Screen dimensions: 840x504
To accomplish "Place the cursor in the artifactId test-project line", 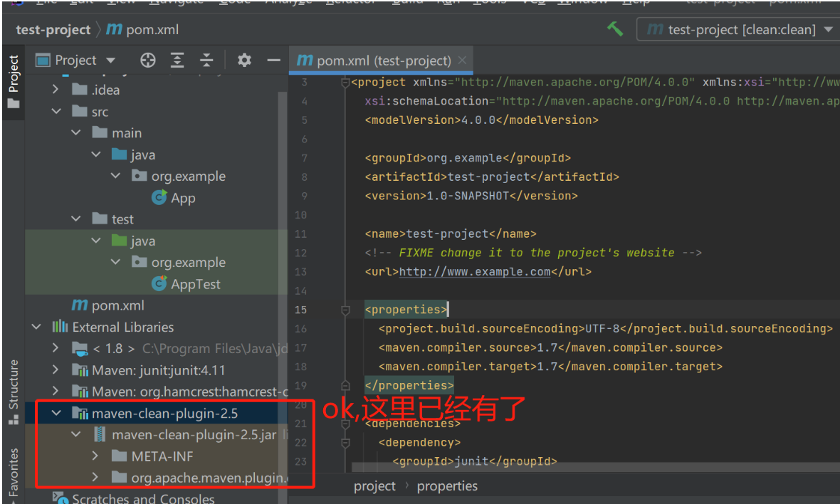I will pyautogui.click(x=492, y=177).
